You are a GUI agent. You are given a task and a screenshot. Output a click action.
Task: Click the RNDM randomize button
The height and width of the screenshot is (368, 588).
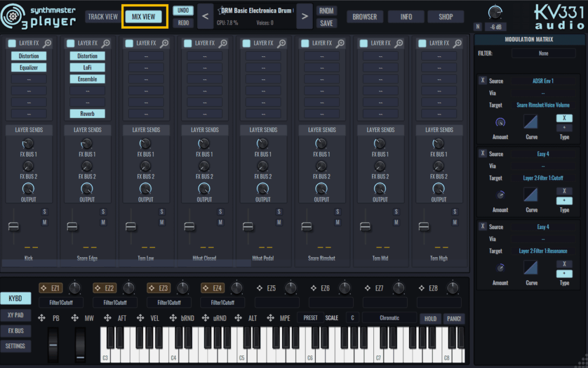(326, 11)
